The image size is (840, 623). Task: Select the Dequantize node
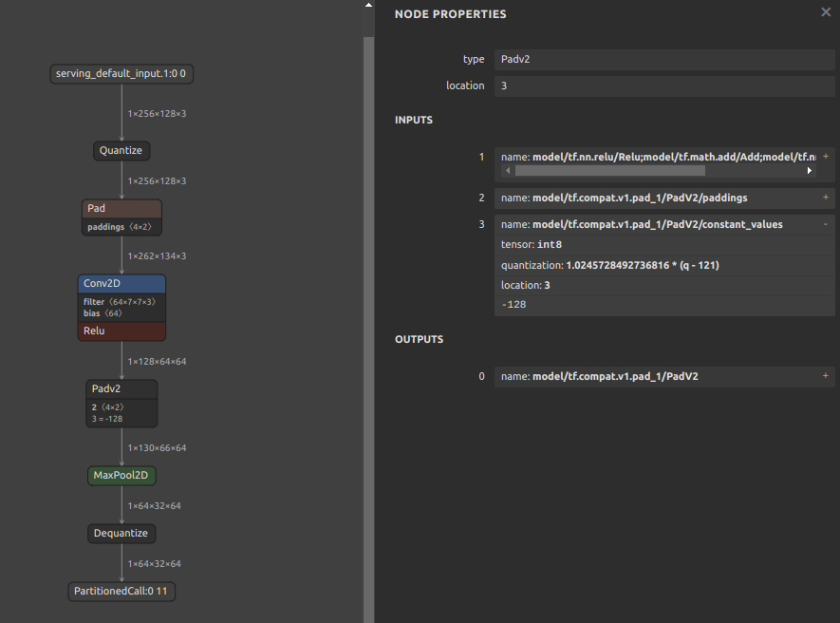coord(121,534)
